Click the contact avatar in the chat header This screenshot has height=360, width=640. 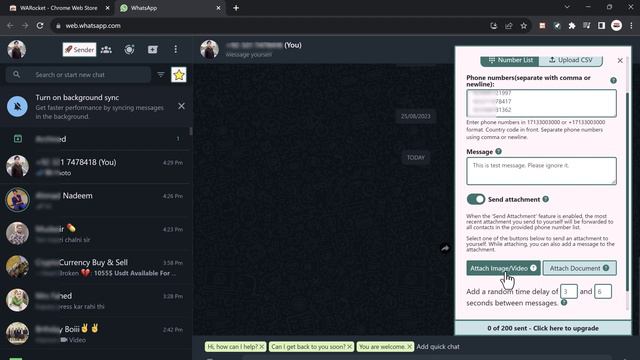(x=209, y=49)
